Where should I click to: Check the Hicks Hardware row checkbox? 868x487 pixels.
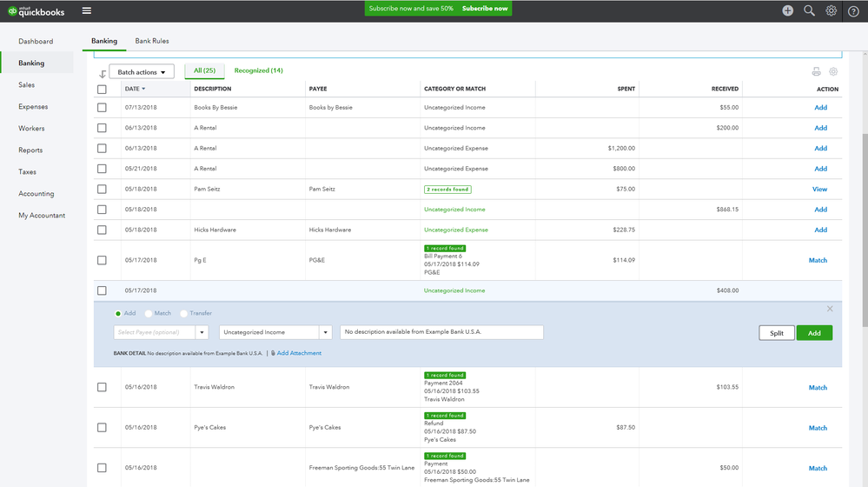(102, 230)
